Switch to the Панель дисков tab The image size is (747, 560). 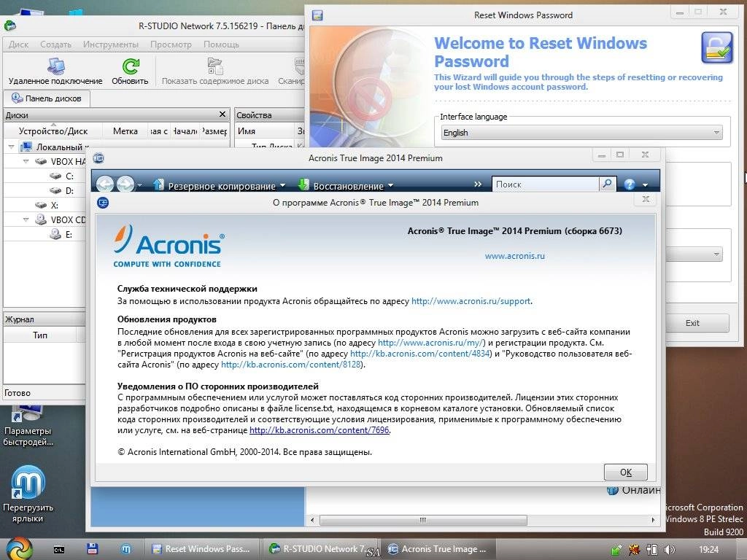pyautogui.click(x=47, y=98)
